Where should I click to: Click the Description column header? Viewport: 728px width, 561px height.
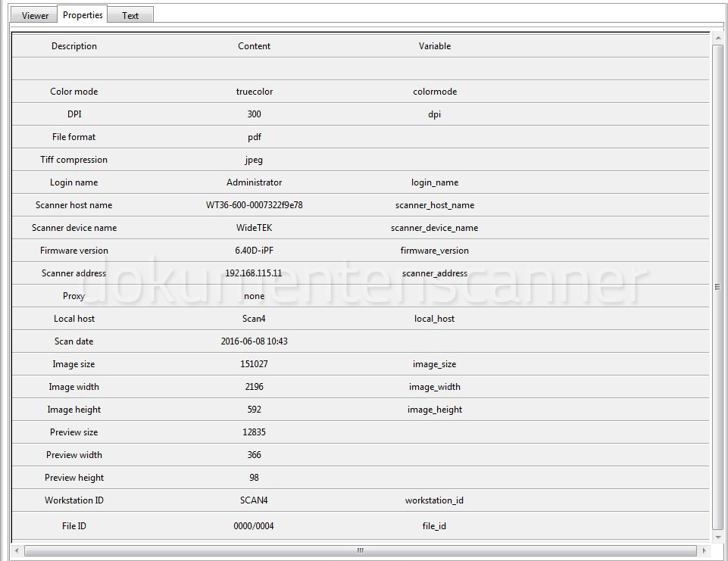73,46
